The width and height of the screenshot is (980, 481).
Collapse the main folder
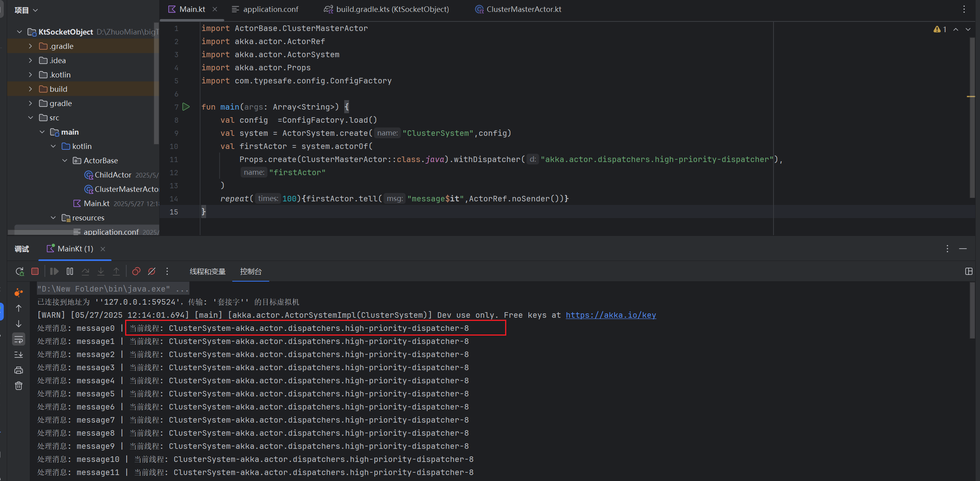tap(42, 132)
